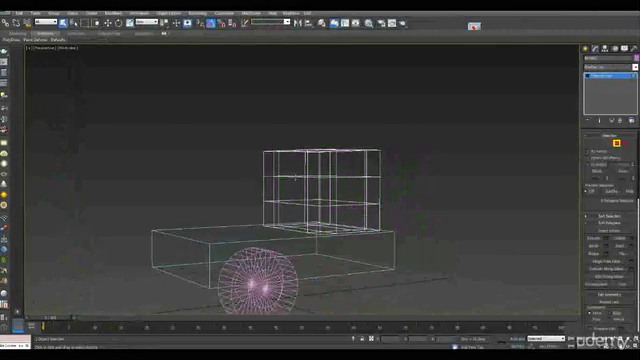Click the Grow selection button
Image resolution: width=640 pixels, height=360 pixels.
click(x=623, y=171)
